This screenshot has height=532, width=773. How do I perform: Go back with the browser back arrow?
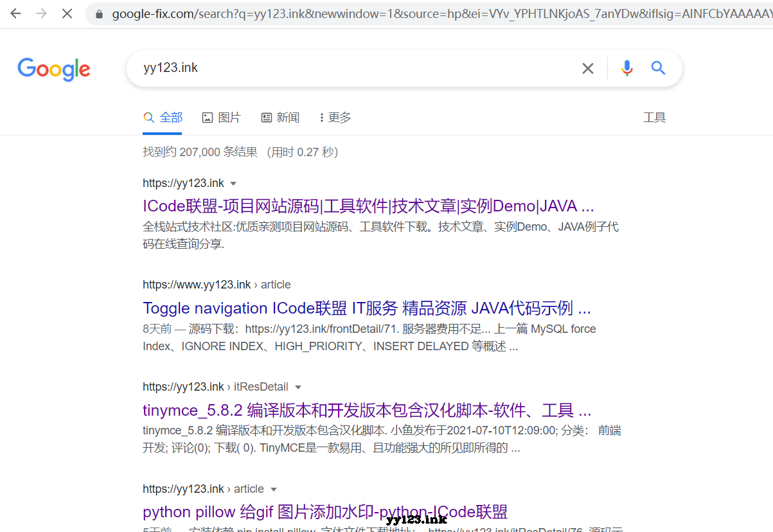(x=15, y=13)
